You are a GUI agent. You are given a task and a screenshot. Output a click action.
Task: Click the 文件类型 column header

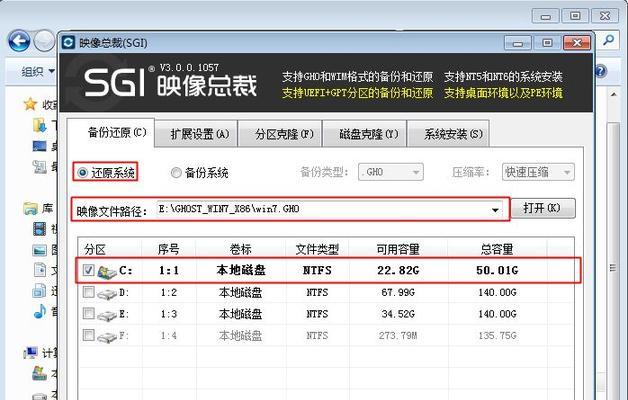point(317,249)
